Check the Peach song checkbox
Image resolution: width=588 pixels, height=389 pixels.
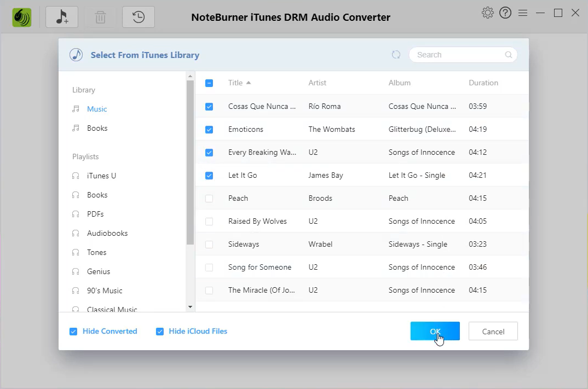pyautogui.click(x=209, y=199)
